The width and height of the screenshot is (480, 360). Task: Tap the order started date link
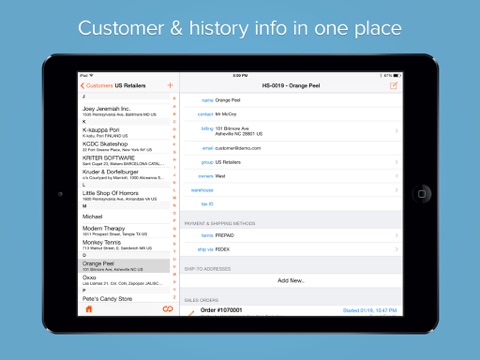[370, 310]
